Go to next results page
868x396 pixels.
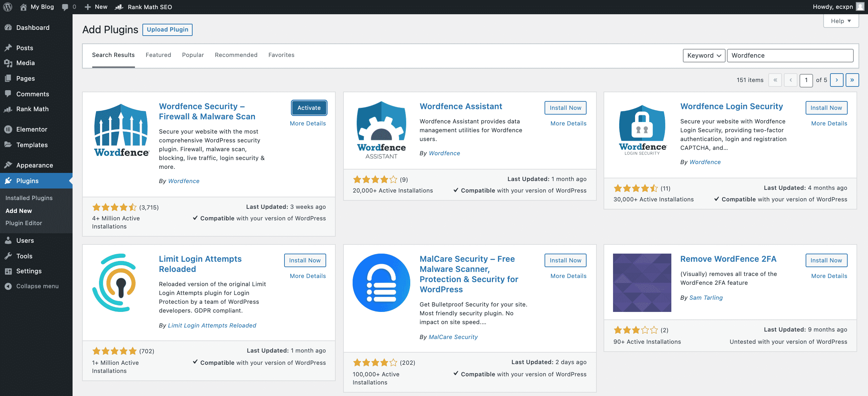[836, 80]
